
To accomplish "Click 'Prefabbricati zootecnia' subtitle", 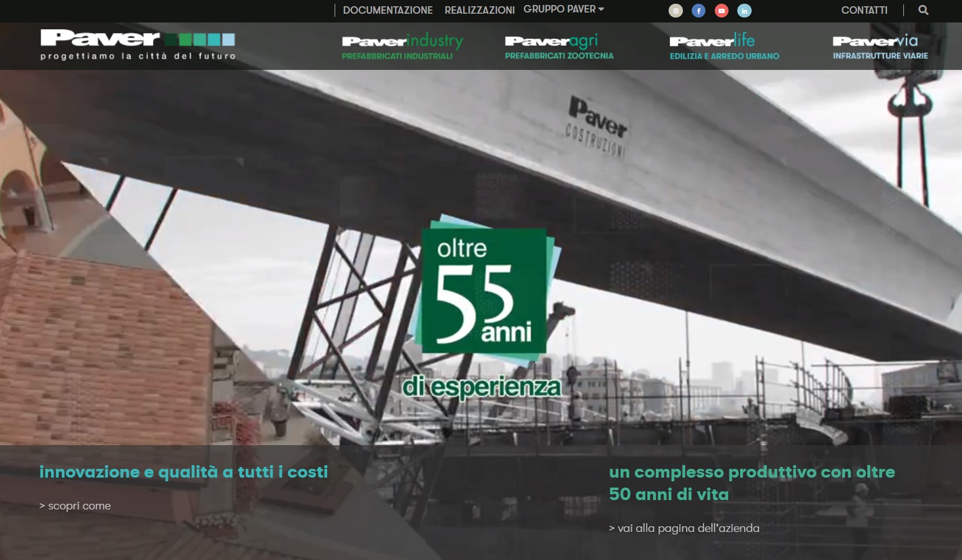I will 559,56.
